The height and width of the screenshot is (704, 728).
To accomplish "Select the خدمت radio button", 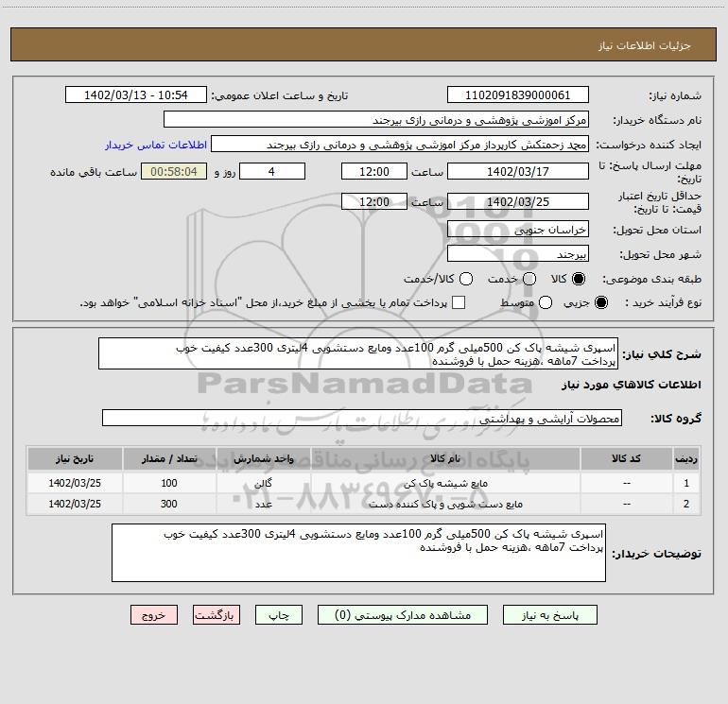I will [529, 279].
